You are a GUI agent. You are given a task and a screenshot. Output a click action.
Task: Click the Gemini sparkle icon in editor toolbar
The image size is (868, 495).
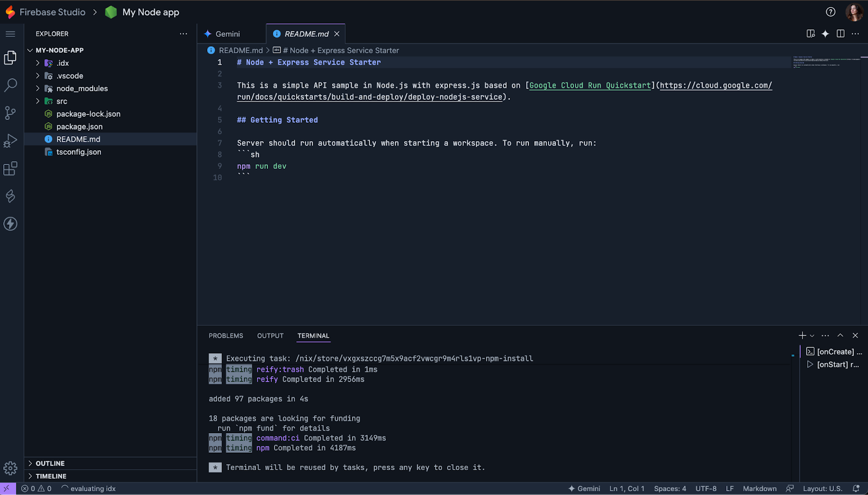pos(825,34)
